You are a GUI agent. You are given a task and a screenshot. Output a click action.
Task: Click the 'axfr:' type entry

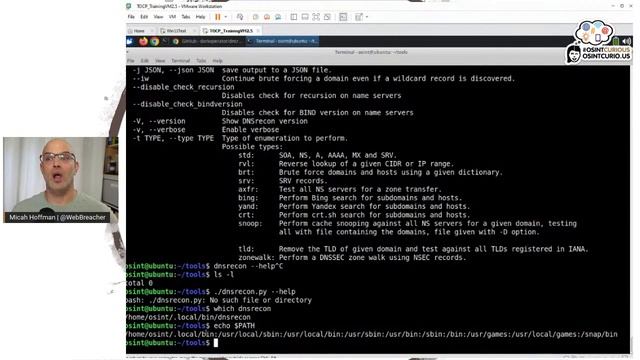point(248,189)
